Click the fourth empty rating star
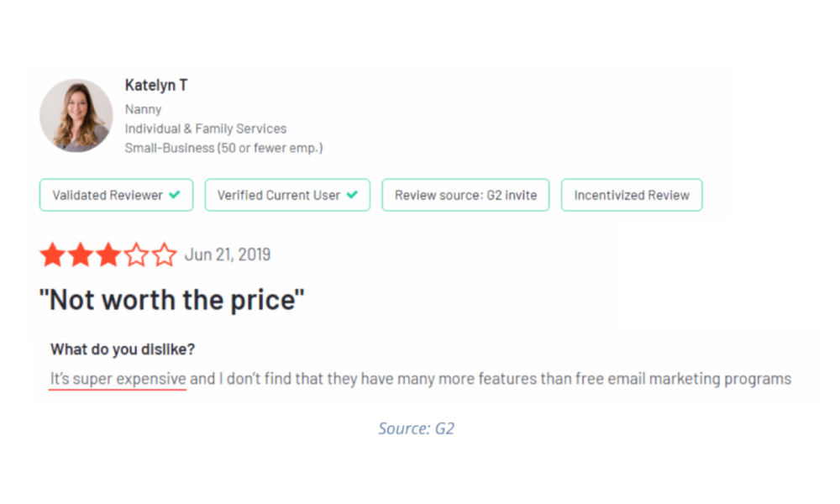This screenshot has height=504, width=840. (x=136, y=255)
